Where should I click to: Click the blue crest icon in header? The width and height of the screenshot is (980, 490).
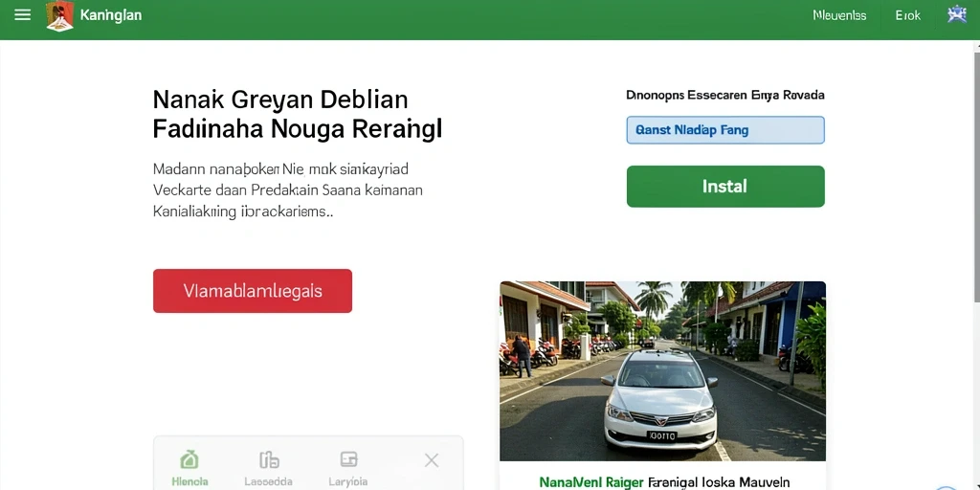point(957,14)
